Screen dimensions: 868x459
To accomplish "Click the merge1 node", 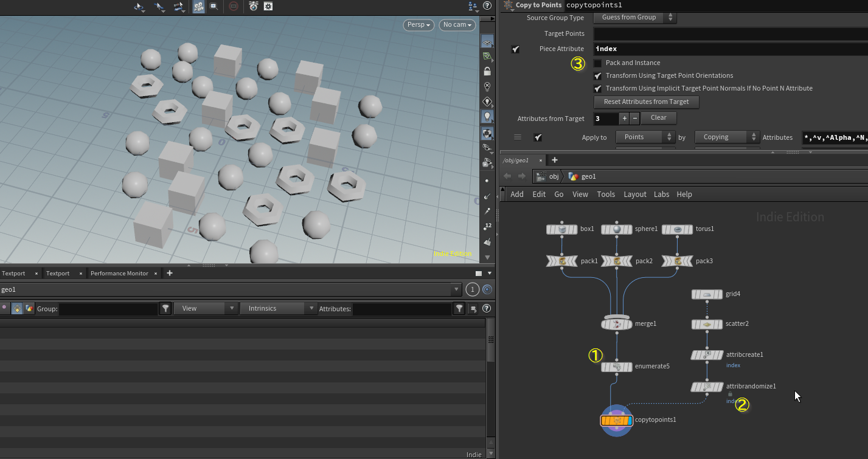I will point(617,324).
